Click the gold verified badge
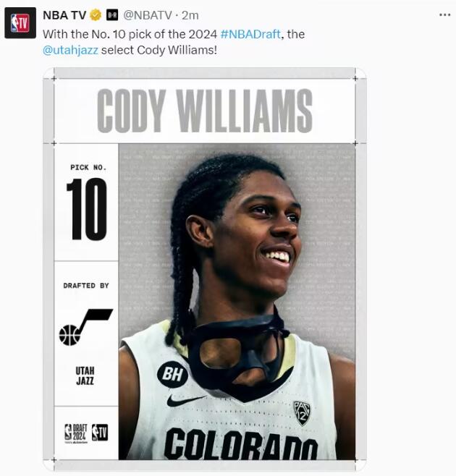 (x=96, y=15)
